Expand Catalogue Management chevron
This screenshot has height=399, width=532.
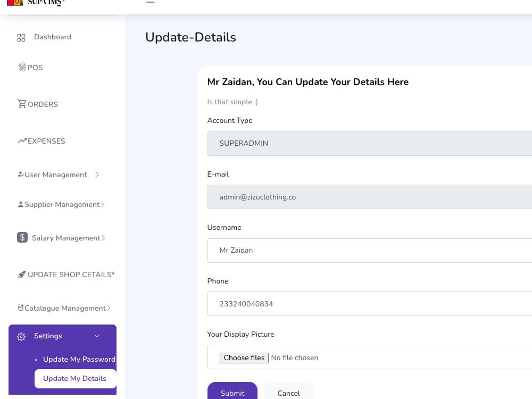click(109, 308)
